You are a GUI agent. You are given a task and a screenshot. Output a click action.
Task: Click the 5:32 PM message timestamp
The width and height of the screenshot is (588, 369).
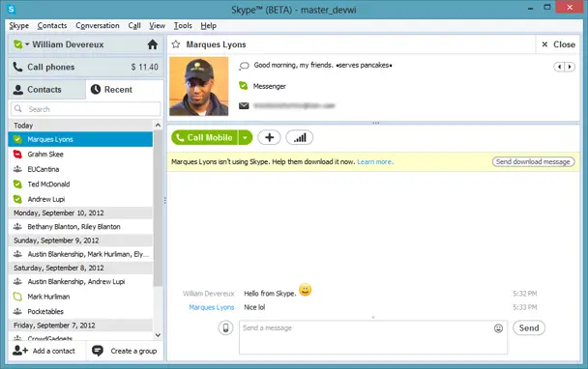point(524,294)
